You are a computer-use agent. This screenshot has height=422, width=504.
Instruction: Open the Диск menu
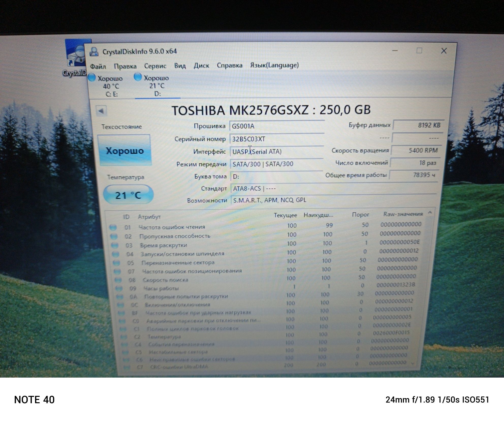pos(201,65)
